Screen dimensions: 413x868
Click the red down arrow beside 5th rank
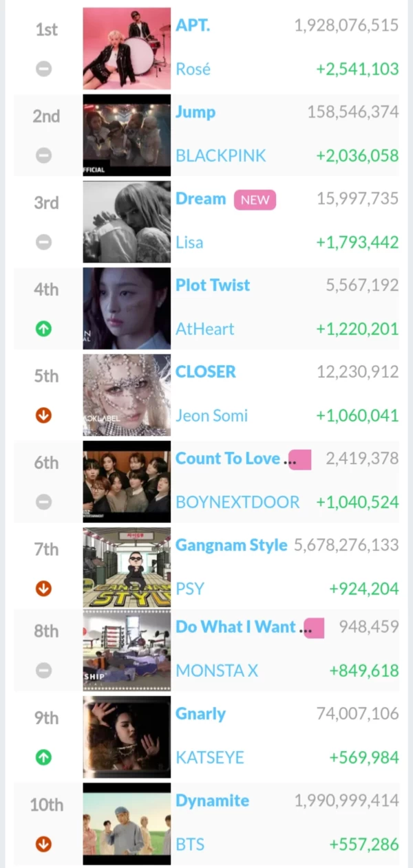(43, 415)
